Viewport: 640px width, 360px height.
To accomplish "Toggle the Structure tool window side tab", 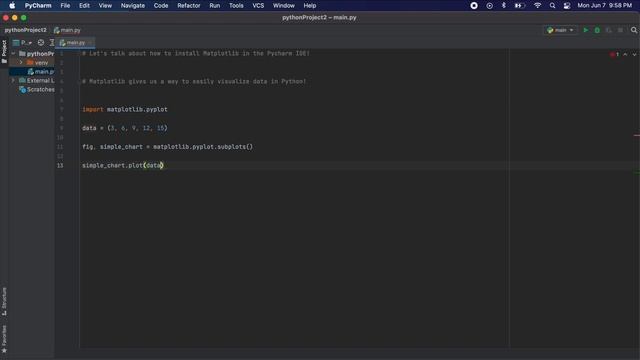I will tap(4, 302).
